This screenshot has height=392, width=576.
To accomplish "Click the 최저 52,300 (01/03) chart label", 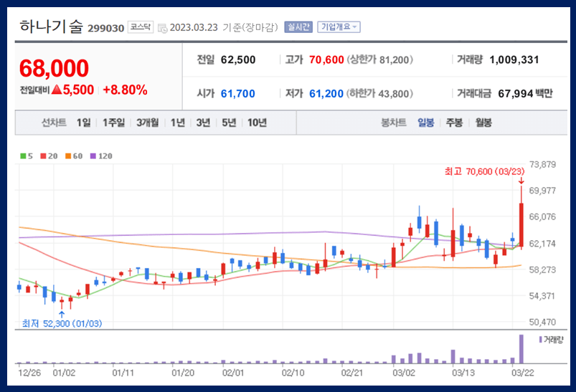I will [62, 323].
